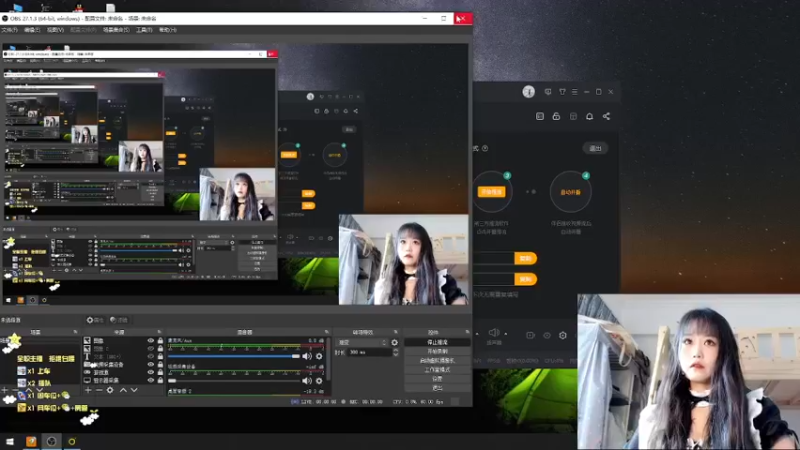Screen dimensions: 800x450
Task: Mute the second mixer channel speaker icon
Action: pyautogui.click(x=307, y=381)
